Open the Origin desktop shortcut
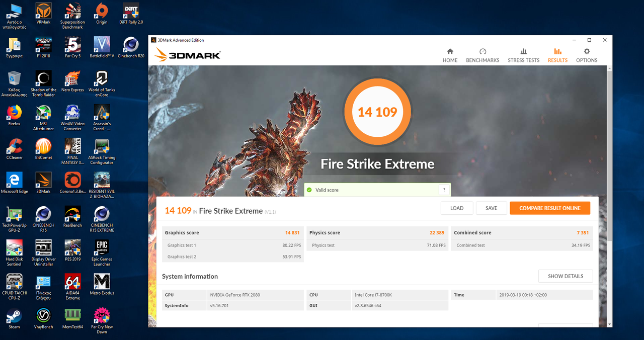The width and height of the screenshot is (644, 340). click(102, 14)
